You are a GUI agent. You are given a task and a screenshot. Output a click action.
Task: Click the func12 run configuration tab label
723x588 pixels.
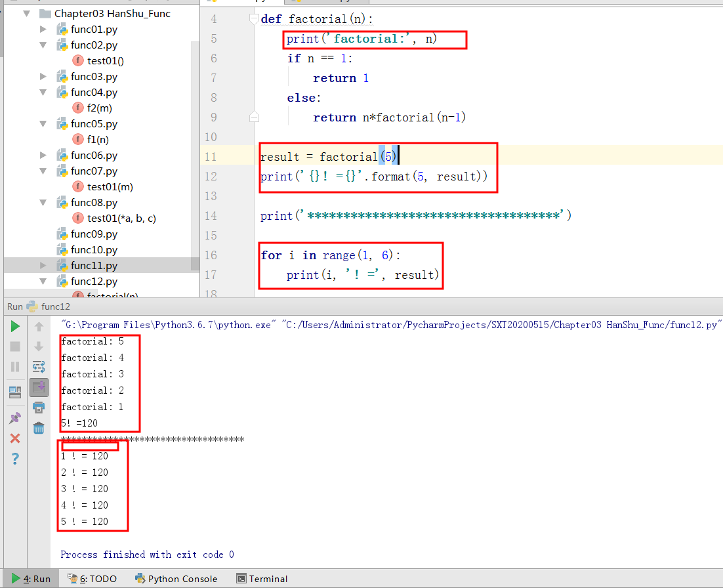pyautogui.click(x=55, y=306)
